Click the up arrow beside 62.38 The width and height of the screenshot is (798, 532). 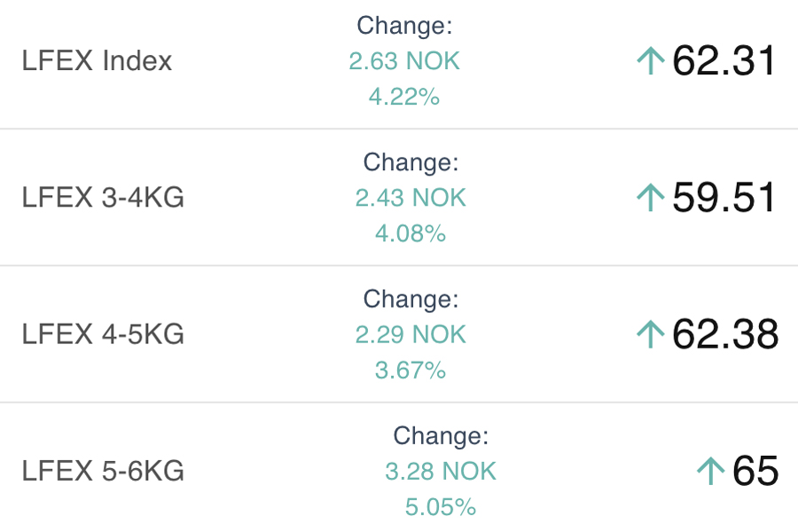[651, 334]
